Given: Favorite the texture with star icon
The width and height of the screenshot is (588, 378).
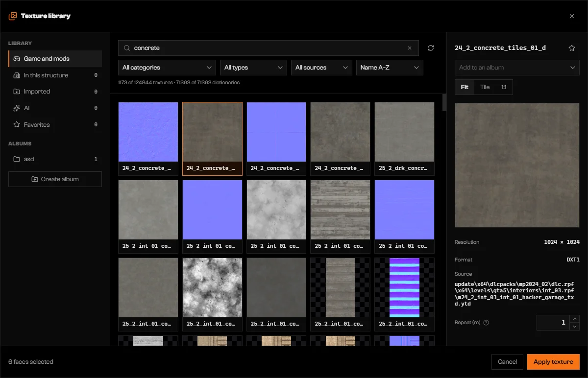Looking at the screenshot, I should coord(571,48).
